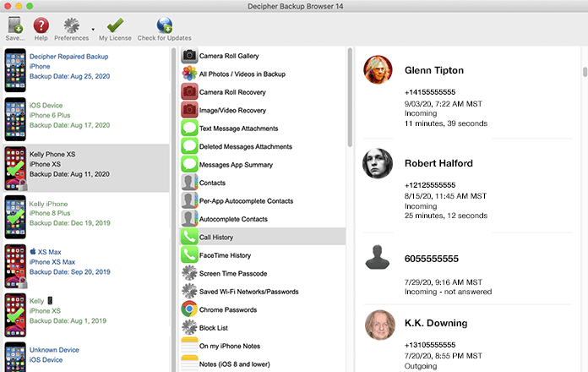Open Saved Wi-Fi Networks/Passwords icon

click(x=189, y=292)
